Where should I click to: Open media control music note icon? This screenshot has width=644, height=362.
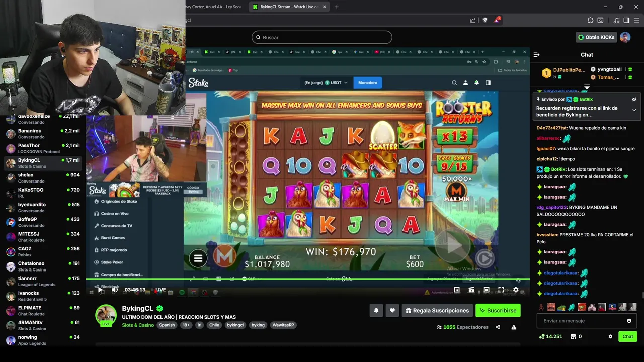click(x=616, y=20)
